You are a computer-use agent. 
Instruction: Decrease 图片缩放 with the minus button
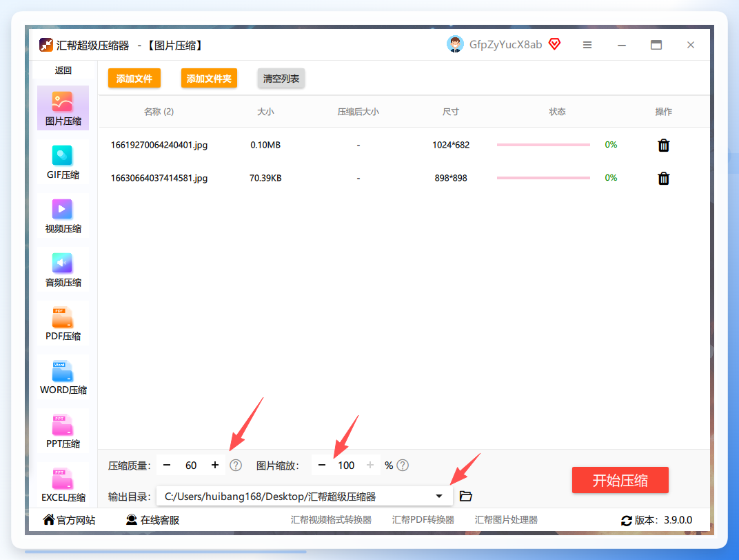322,466
